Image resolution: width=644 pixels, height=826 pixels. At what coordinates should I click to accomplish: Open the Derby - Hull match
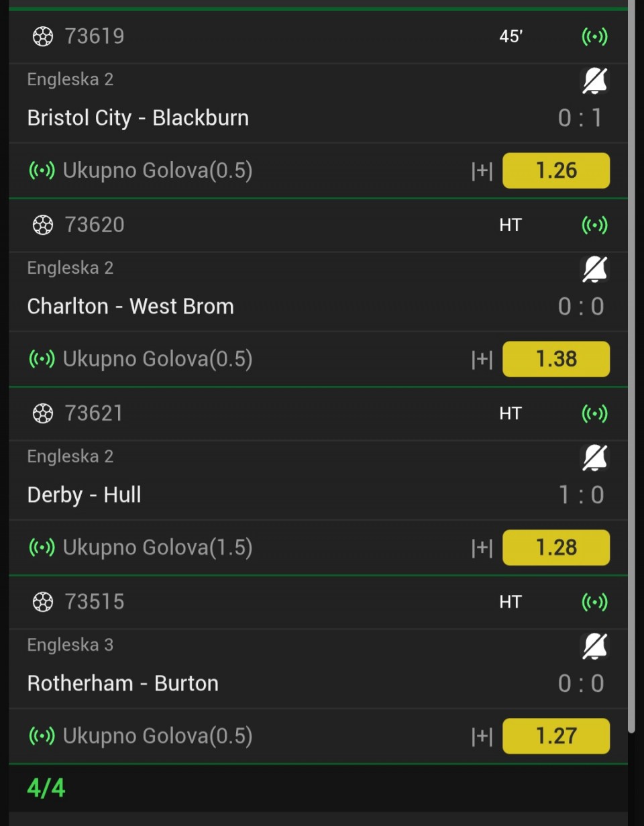point(85,495)
